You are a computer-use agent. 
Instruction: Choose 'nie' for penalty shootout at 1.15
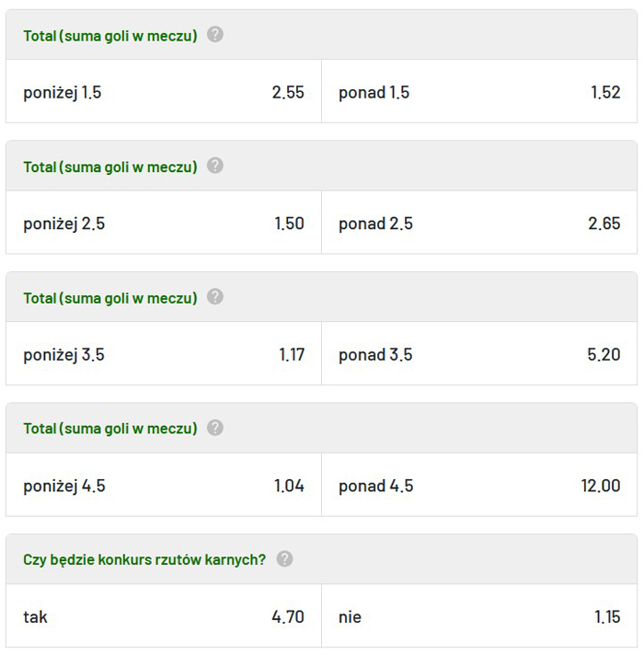[x=479, y=616]
